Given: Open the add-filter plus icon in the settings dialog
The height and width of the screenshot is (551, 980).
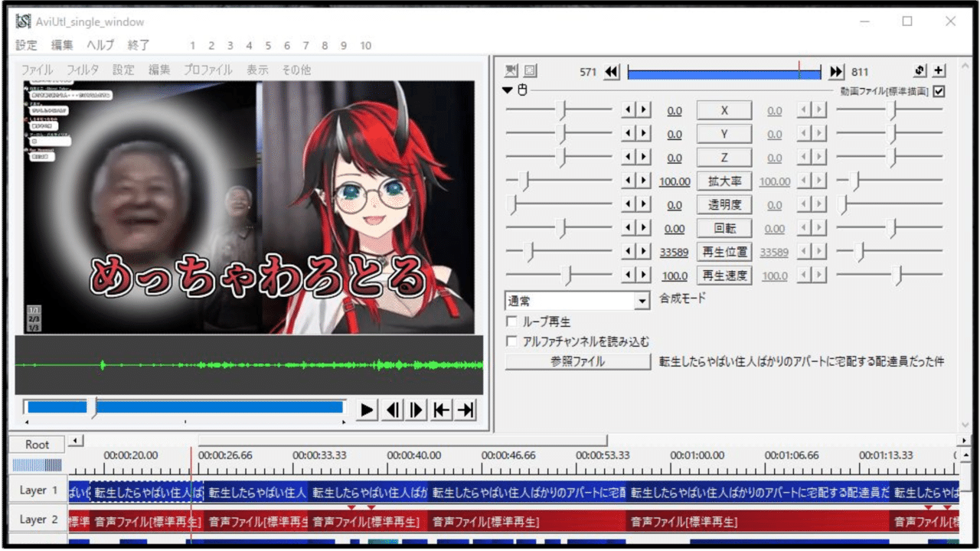Looking at the screenshot, I should tap(939, 70).
